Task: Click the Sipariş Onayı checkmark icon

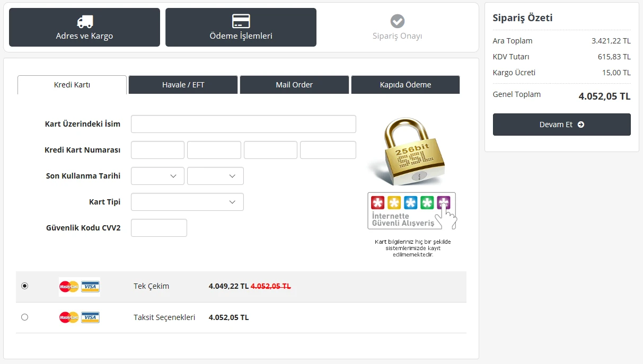Action: [x=398, y=21]
